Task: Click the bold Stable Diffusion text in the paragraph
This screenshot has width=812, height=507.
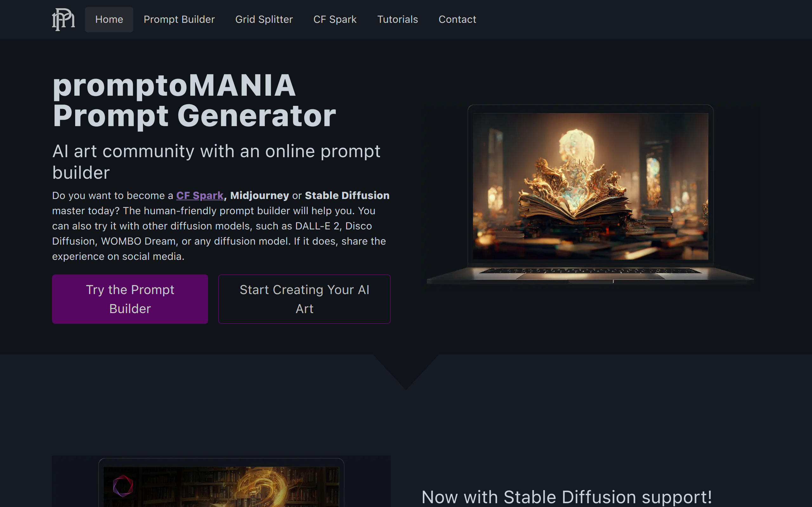Action: (347, 196)
